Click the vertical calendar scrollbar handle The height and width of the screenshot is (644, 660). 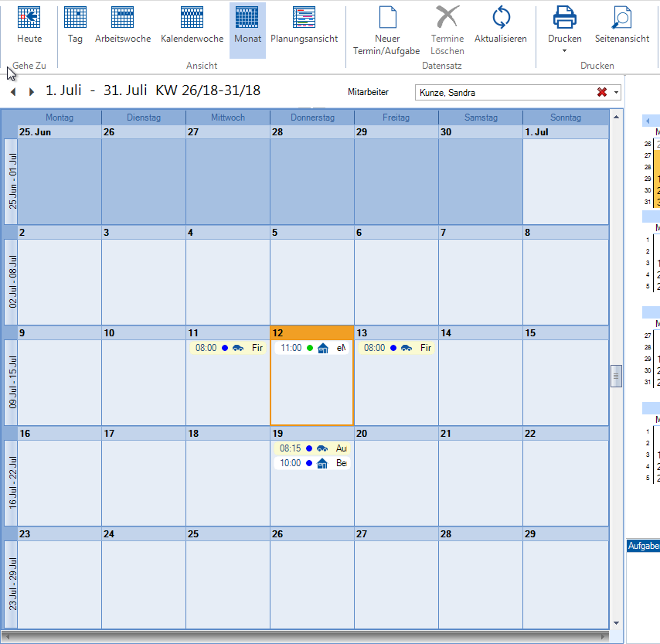(x=616, y=376)
